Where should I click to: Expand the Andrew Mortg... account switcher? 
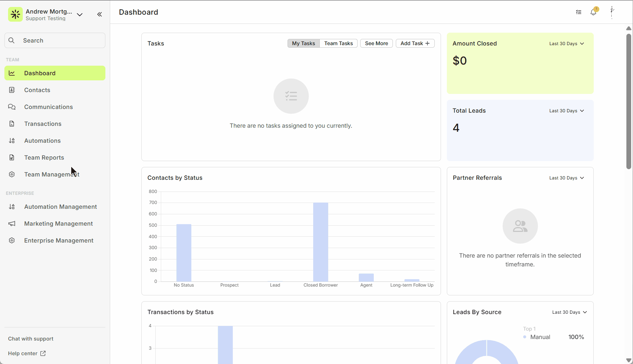point(80,15)
